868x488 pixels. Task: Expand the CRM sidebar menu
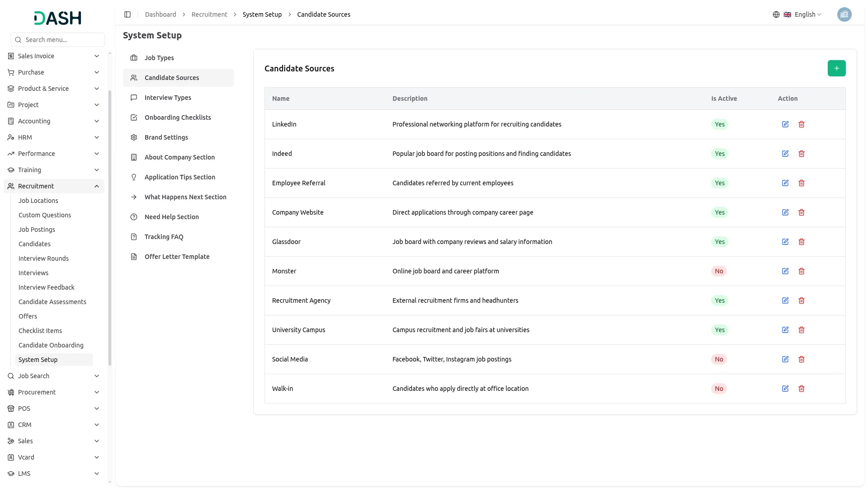pyautogui.click(x=53, y=425)
